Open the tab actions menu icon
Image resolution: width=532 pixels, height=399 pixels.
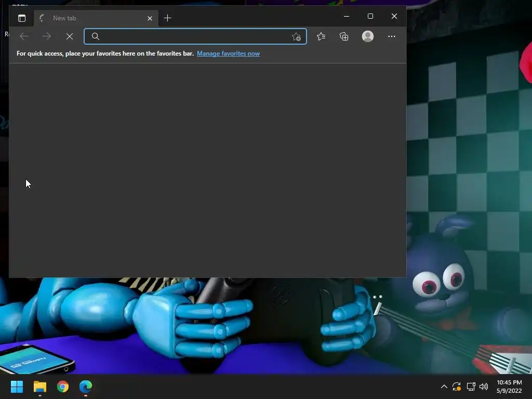click(x=22, y=18)
